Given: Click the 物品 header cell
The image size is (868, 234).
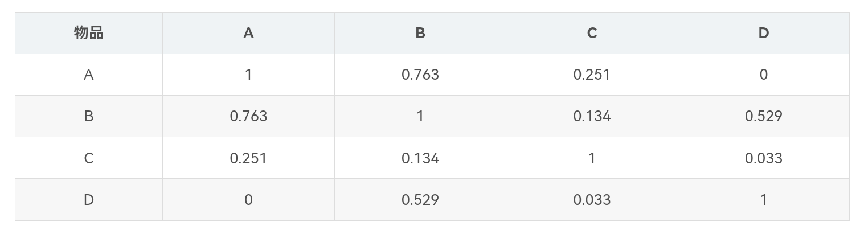Looking at the screenshot, I should (x=89, y=33).
